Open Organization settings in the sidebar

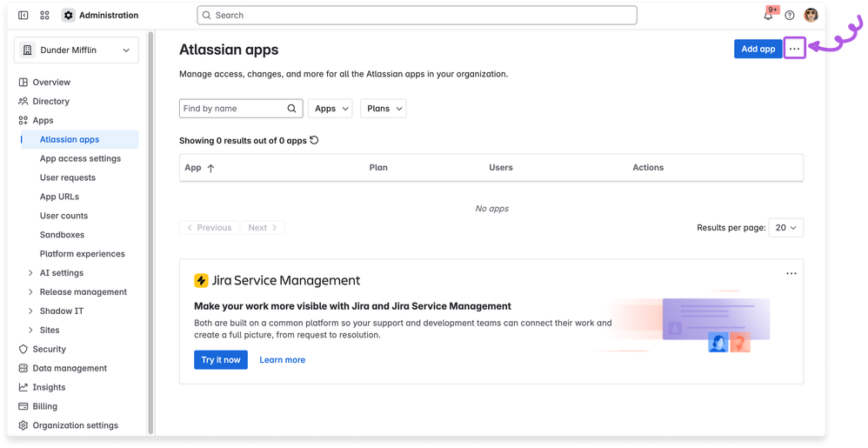point(77,425)
